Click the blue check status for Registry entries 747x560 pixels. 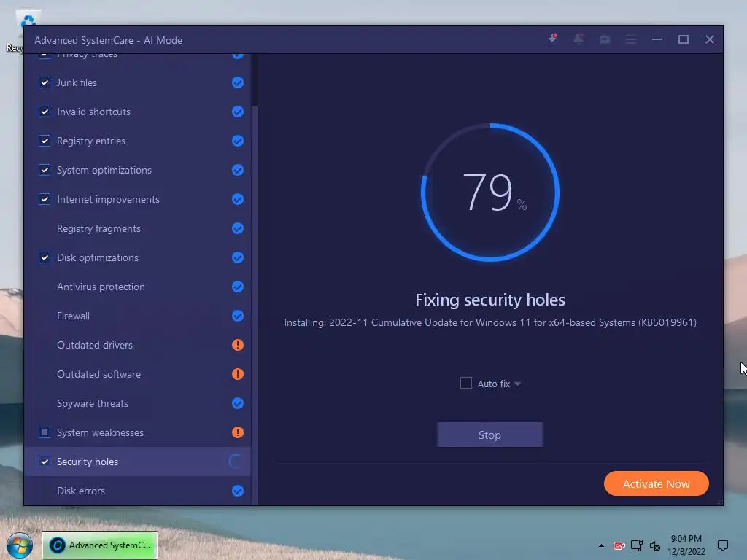click(x=238, y=141)
